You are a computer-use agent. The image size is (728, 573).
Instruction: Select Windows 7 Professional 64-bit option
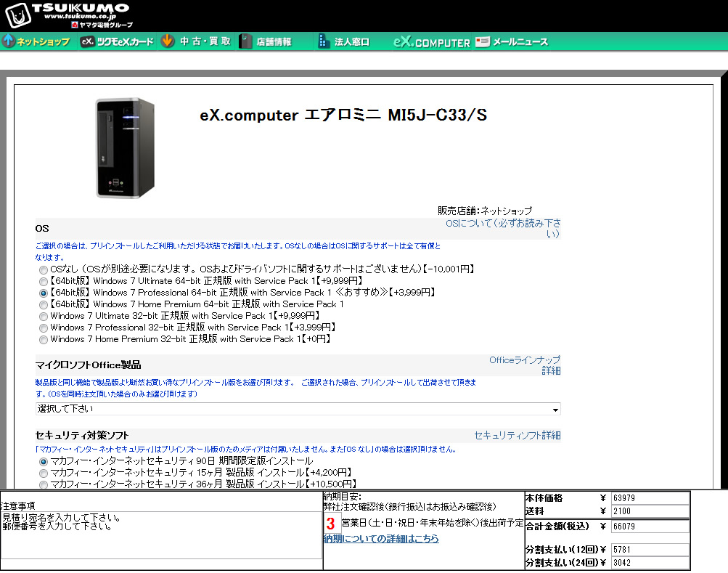click(43, 293)
